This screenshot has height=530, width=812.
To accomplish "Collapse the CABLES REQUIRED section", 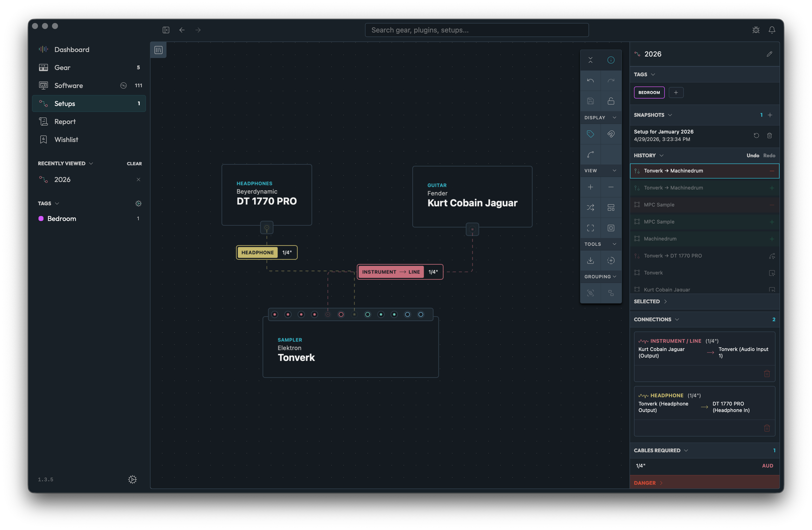I will (661, 450).
